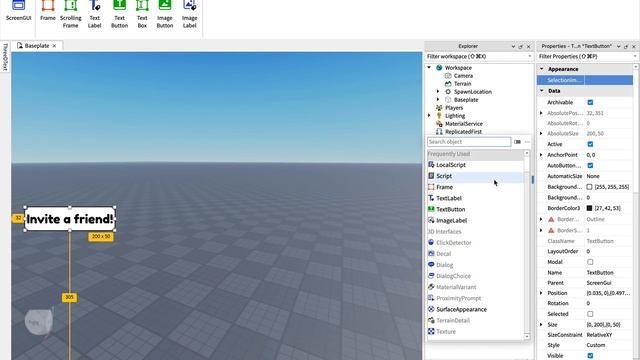Image resolution: width=640 pixels, height=360 pixels.
Task: Toggle the expanded view icon beside search
Action: coord(517,142)
